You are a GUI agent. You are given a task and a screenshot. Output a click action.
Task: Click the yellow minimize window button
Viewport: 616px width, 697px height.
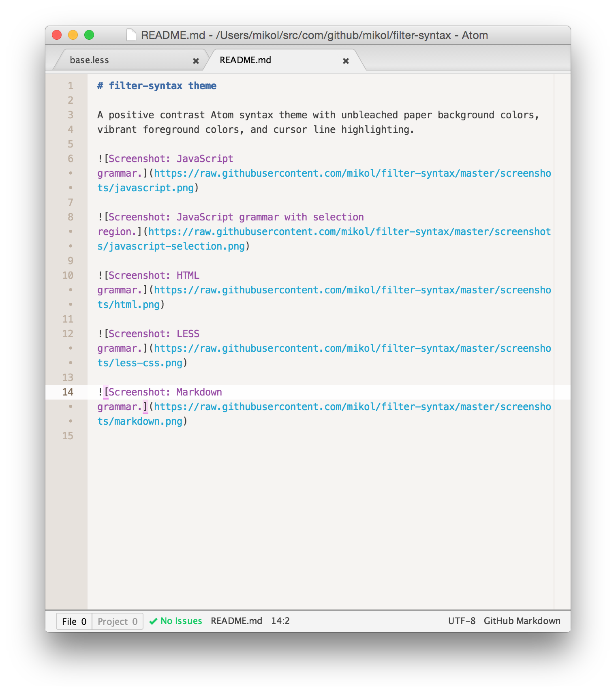73,35
